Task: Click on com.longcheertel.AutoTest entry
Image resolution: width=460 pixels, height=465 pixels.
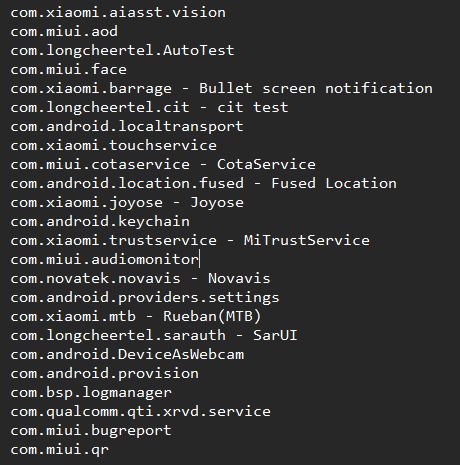Action: click(122, 51)
